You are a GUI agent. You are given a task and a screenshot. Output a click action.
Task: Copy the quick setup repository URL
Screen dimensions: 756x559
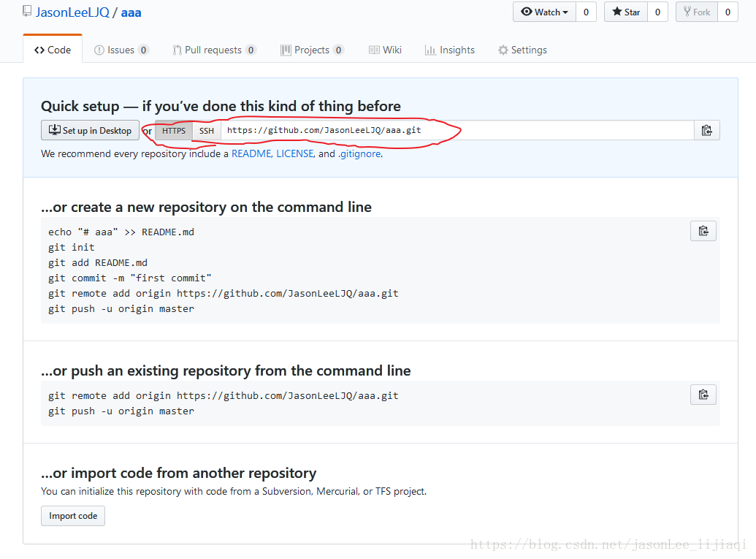point(707,130)
